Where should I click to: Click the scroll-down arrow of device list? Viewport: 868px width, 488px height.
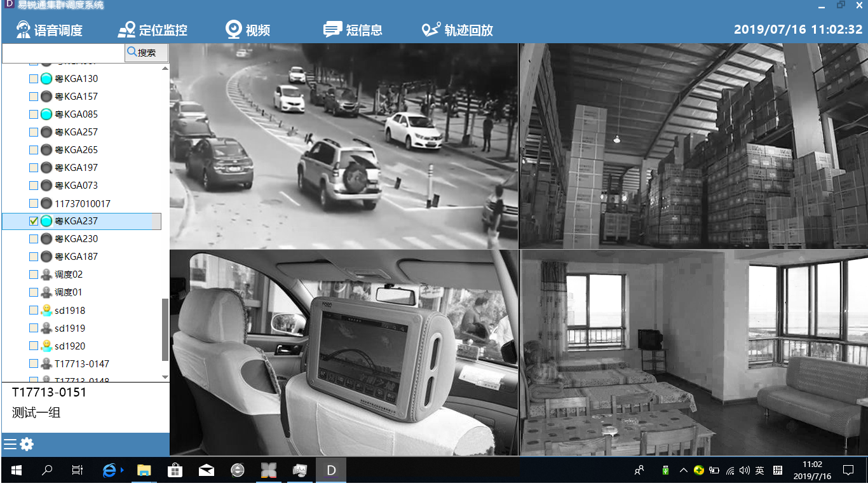tap(165, 377)
